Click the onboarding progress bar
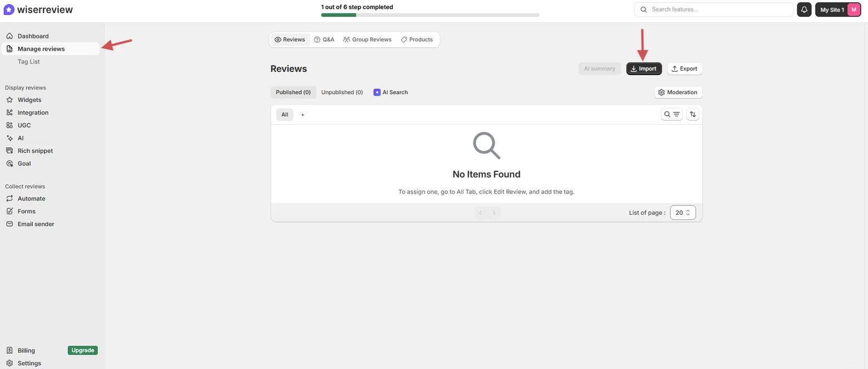Image resolution: width=868 pixels, height=369 pixels. coord(430,15)
